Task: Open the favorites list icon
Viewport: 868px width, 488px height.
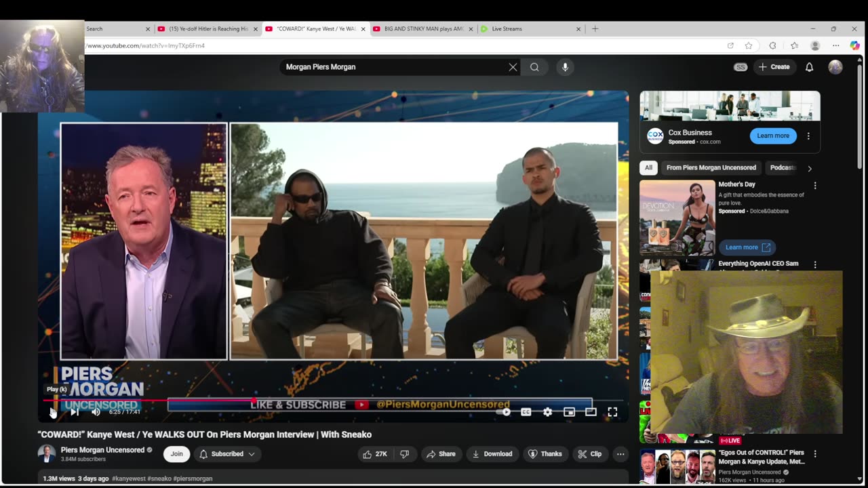Action: click(x=794, y=45)
